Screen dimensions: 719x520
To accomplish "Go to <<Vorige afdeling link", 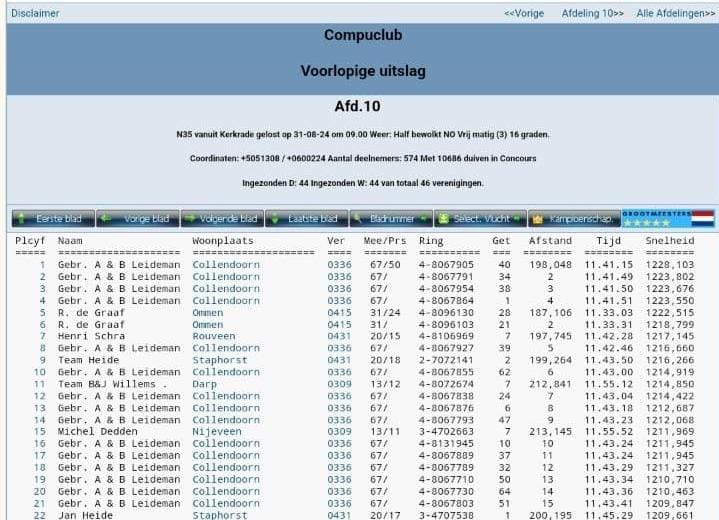I will click(524, 13).
